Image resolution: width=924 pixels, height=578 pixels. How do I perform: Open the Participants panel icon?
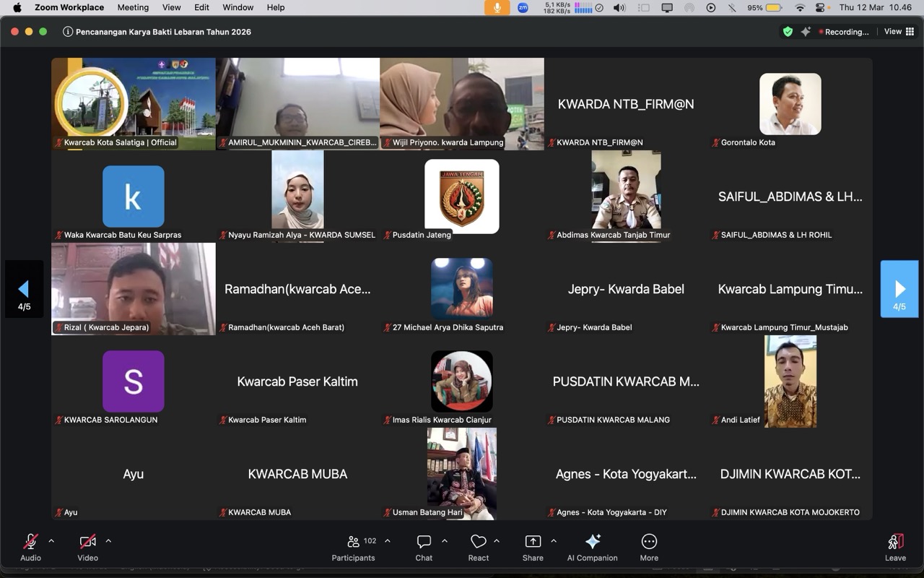click(x=353, y=542)
